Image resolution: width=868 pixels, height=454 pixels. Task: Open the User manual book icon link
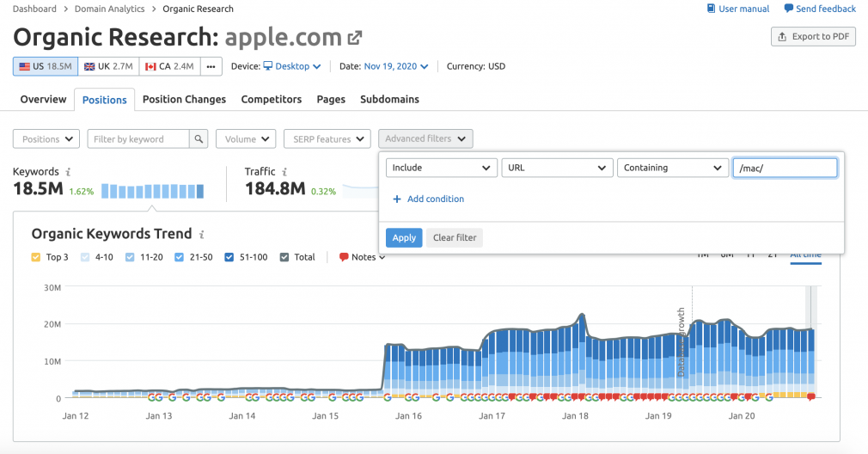click(x=712, y=9)
